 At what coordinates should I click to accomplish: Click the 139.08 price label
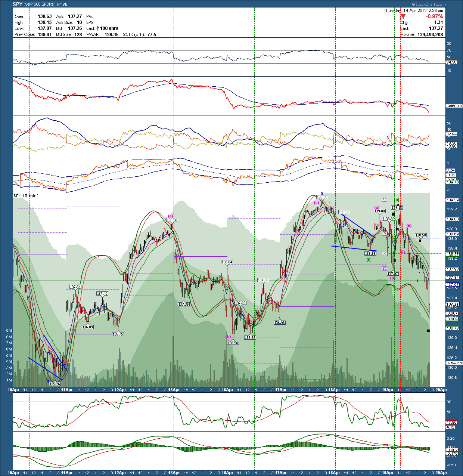380,211
